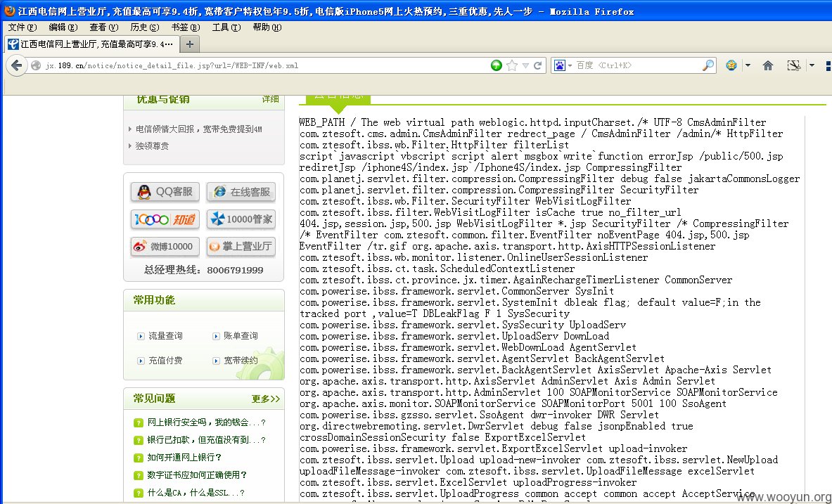832x504 pixels.
Task: Click the 常用功能 panel heading
Action: tap(154, 299)
